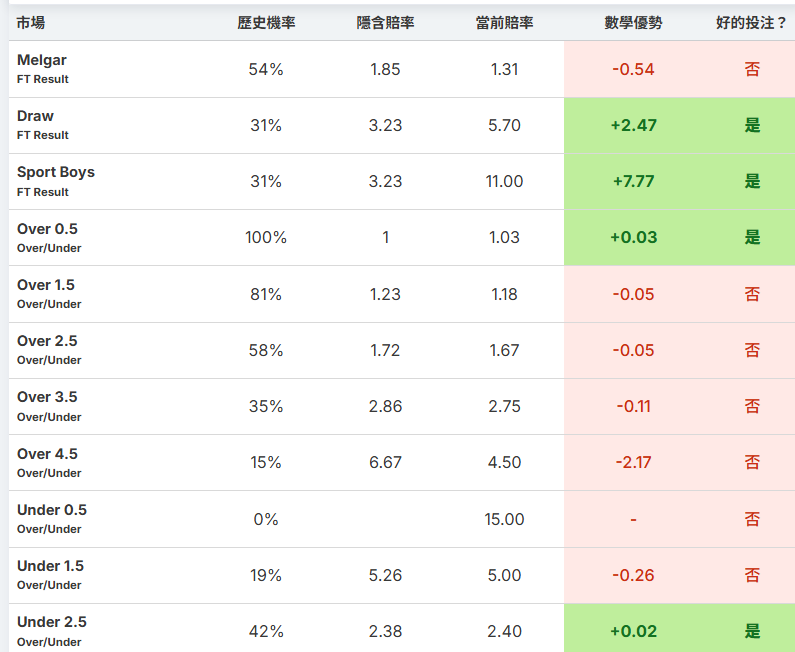The width and height of the screenshot is (795, 652).
Task: Click Melgar's 54% historical probability
Action: 266,69
